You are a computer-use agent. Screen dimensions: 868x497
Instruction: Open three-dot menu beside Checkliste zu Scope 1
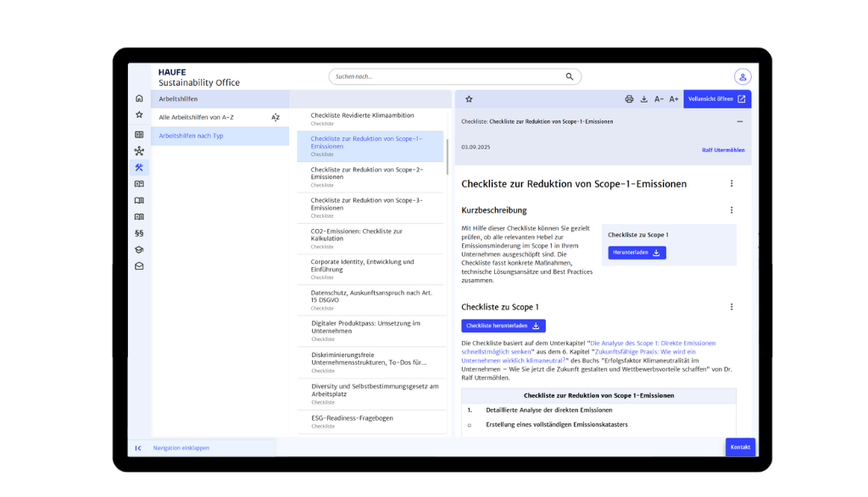click(732, 307)
